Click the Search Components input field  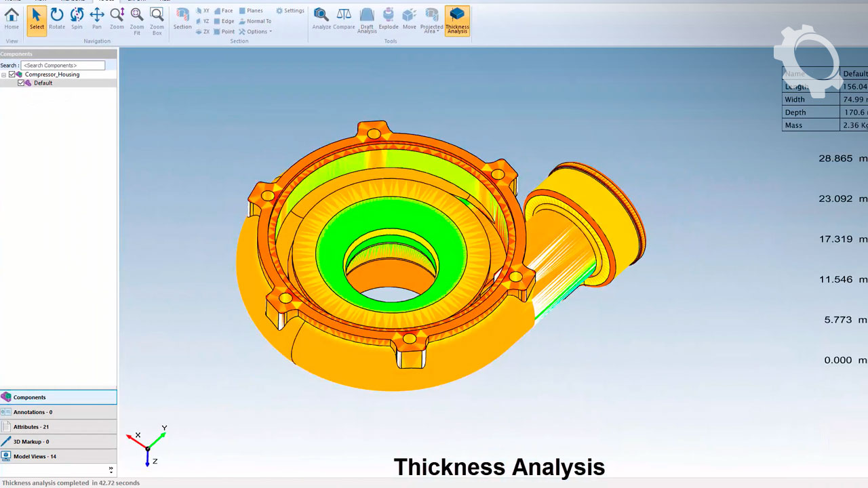pos(62,65)
